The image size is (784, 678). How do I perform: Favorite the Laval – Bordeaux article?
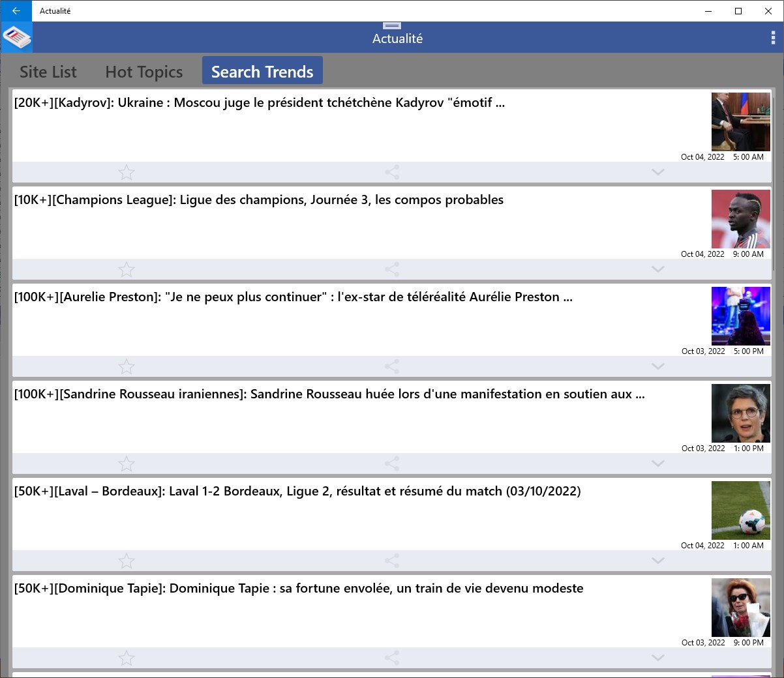pyautogui.click(x=127, y=561)
